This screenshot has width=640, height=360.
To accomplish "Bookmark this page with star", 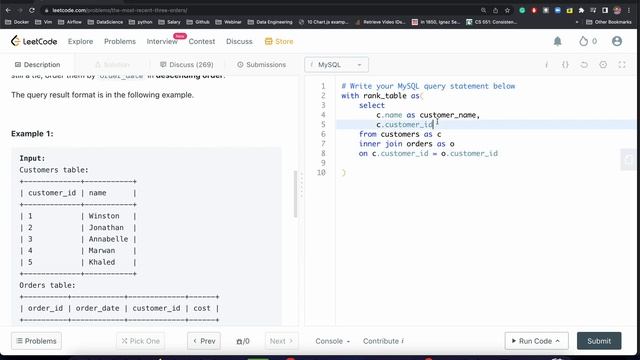I will click(x=507, y=10).
